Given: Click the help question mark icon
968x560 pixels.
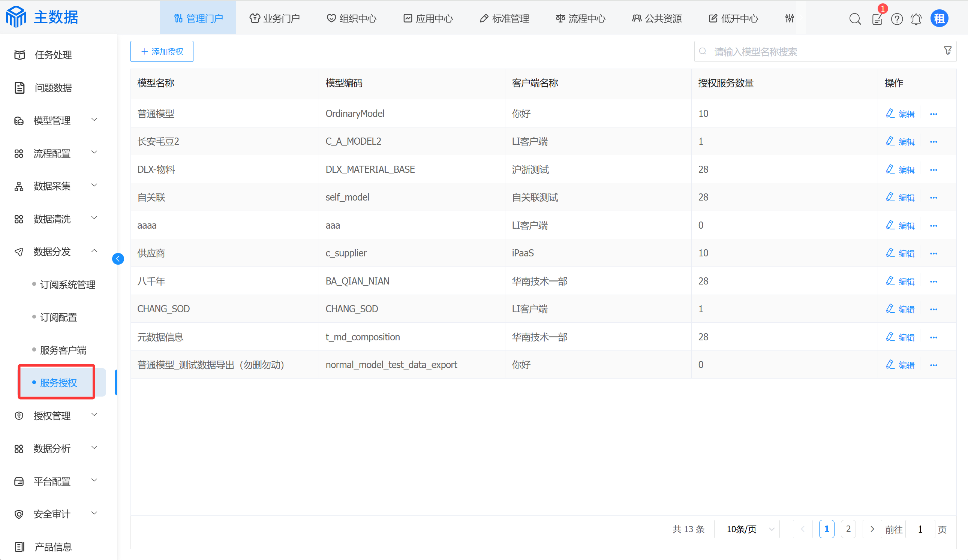Looking at the screenshot, I should point(896,18).
